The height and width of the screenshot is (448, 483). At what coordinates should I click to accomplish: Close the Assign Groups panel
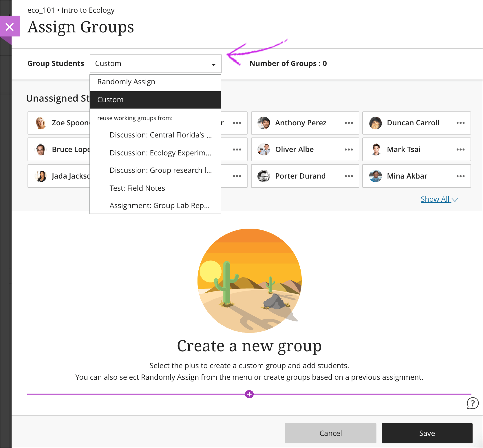[x=10, y=26]
